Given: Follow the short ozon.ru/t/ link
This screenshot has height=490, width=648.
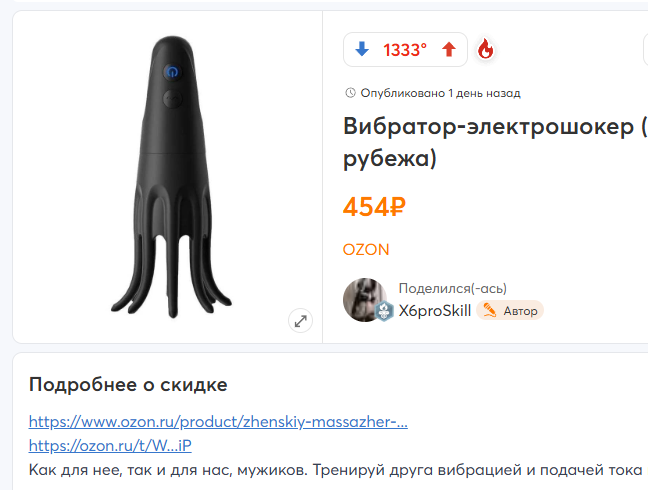Looking at the screenshot, I should pos(110,445).
